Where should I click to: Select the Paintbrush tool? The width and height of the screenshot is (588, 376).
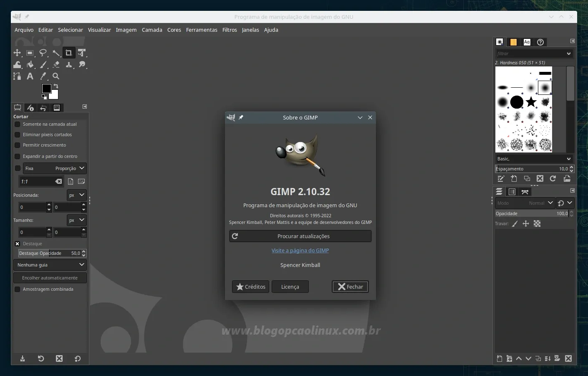[43, 64]
